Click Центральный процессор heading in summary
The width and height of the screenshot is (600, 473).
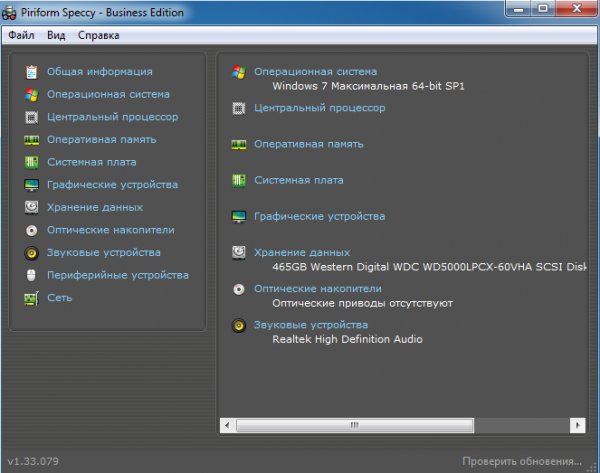pyautogui.click(x=320, y=108)
